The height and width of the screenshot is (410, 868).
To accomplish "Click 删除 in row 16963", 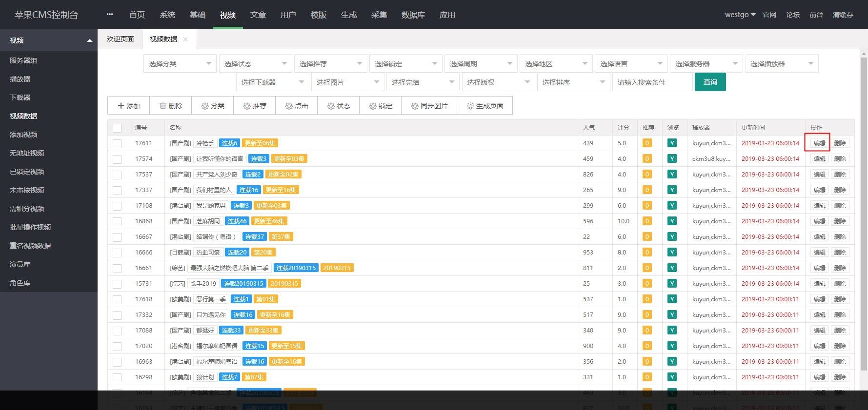I will (840, 362).
